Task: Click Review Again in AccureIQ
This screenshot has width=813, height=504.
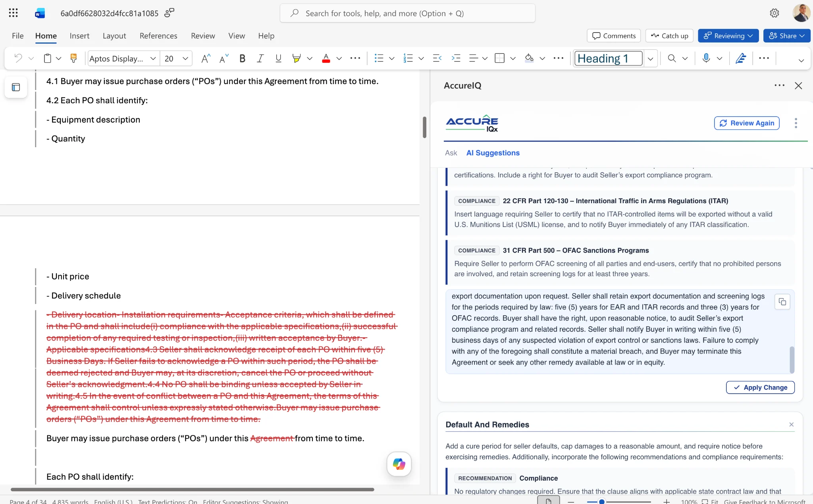Action: tap(747, 123)
